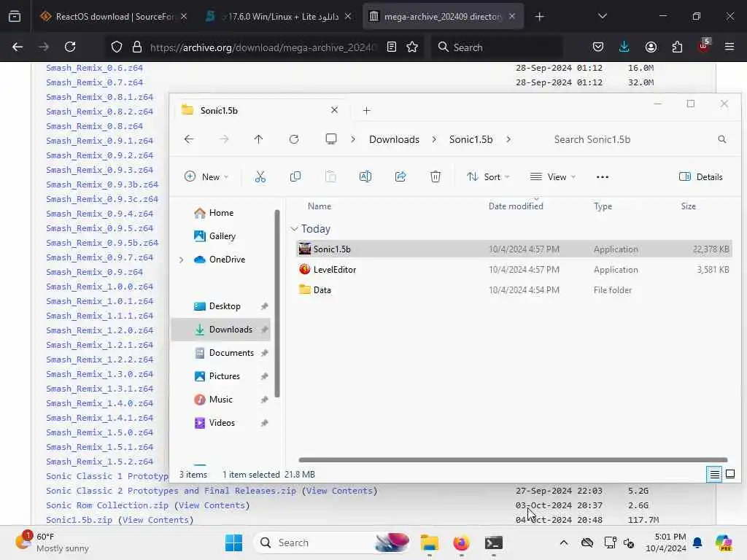This screenshot has height=560, width=747.
Task: Click the Save to Pocket icon
Action: 598,47
